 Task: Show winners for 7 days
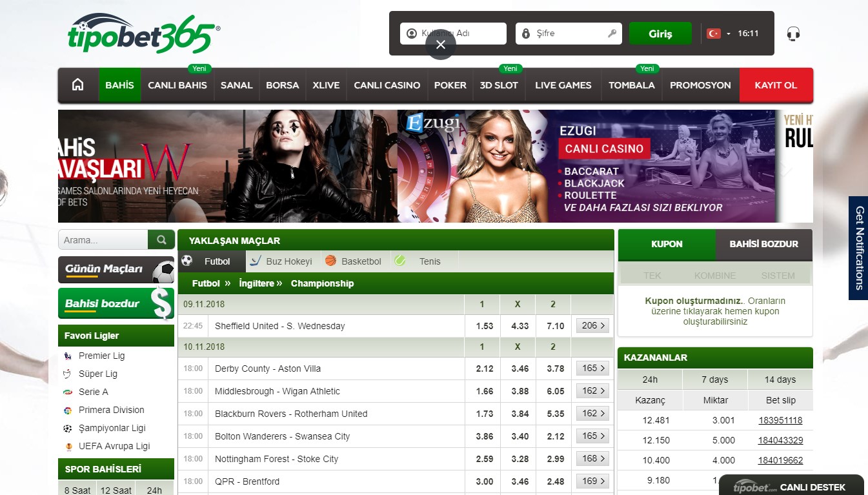[x=715, y=379]
